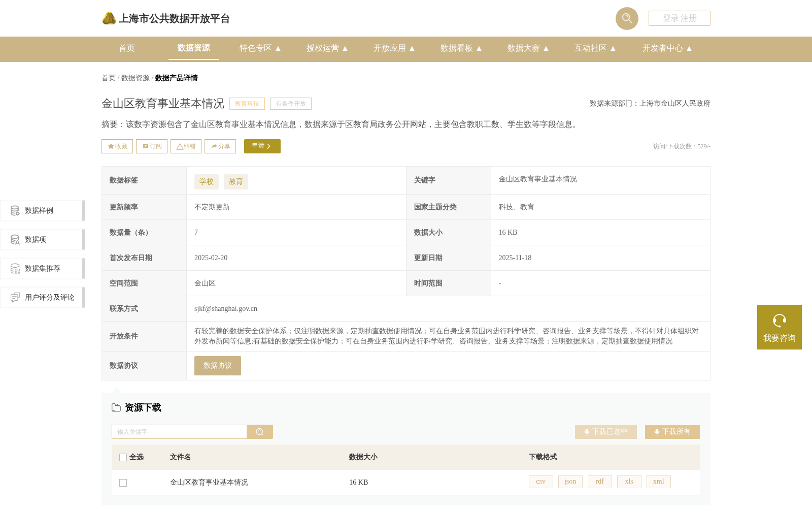
Task: Click the 纠错 error report button
Action: tap(186, 146)
